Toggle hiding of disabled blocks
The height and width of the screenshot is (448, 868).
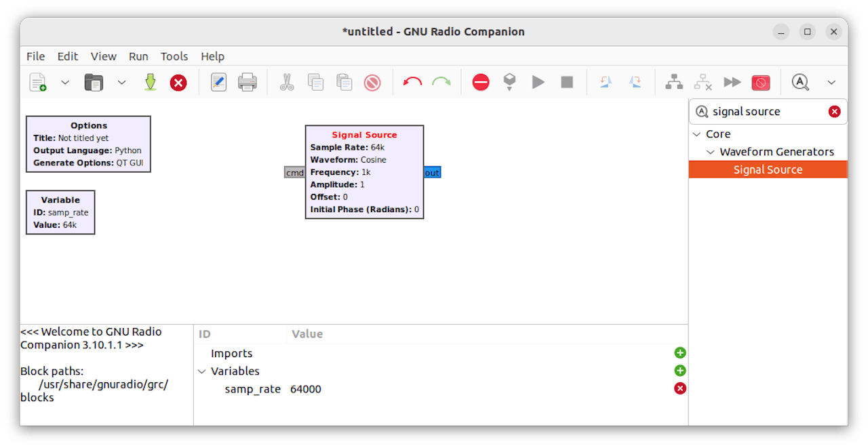coord(761,83)
